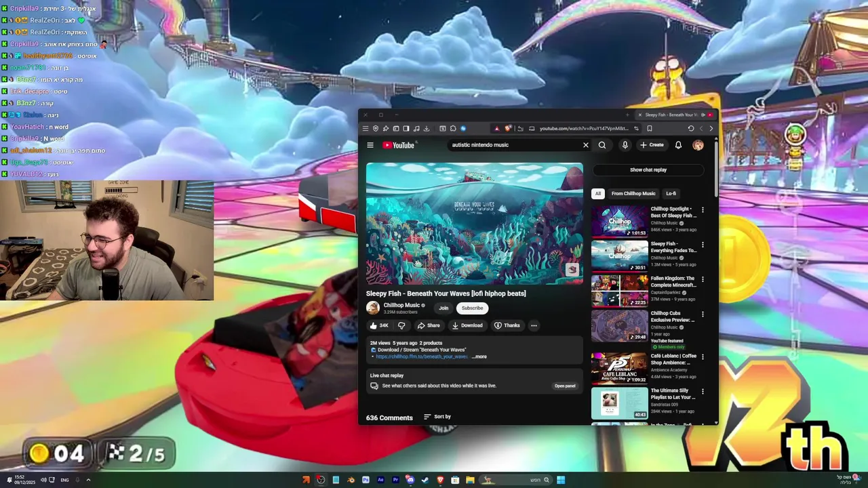868x488 pixels.
Task: Open the Sort by comments dropdown
Action: [x=437, y=417]
